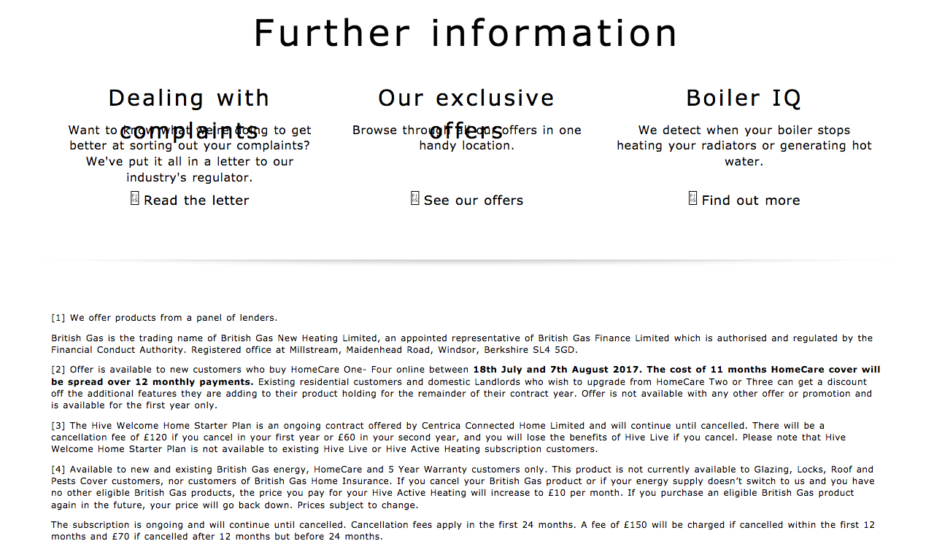Click footnote marker [1]
This screenshot has height=560, width=934.
[x=58, y=318]
